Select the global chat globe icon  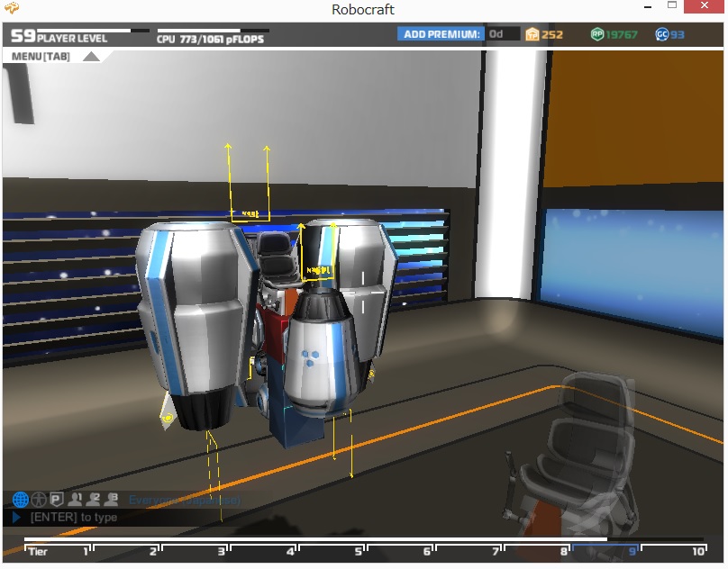[x=21, y=500]
